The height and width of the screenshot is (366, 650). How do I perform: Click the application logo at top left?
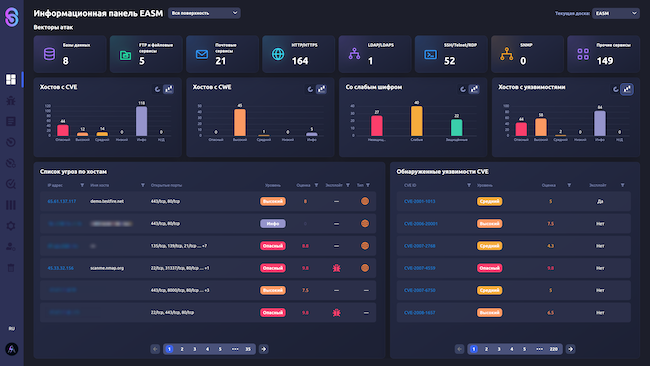[12, 17]
